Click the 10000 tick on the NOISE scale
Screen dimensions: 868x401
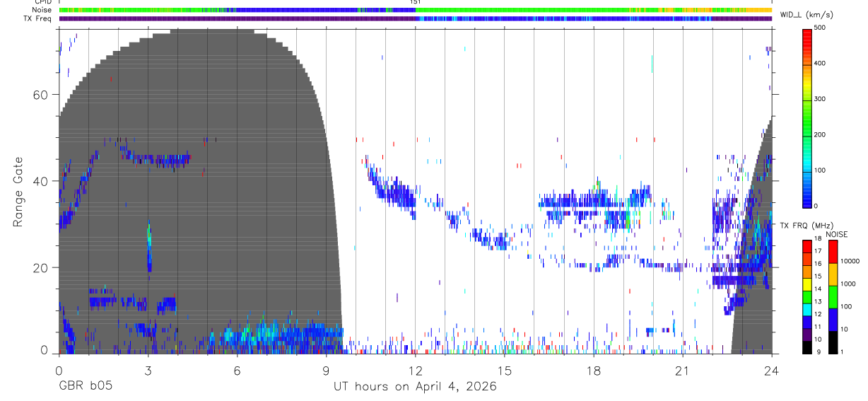coord(850,262)
